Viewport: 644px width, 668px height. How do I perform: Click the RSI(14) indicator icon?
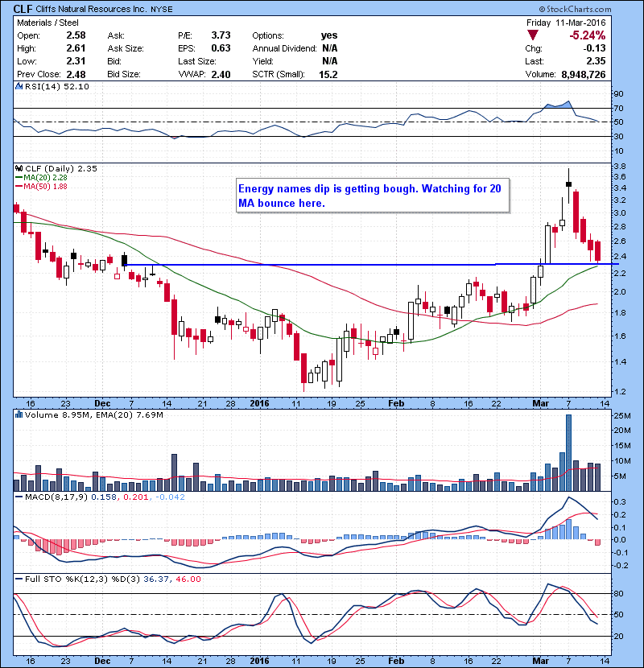pyautogui.click(x=19, y=86)
